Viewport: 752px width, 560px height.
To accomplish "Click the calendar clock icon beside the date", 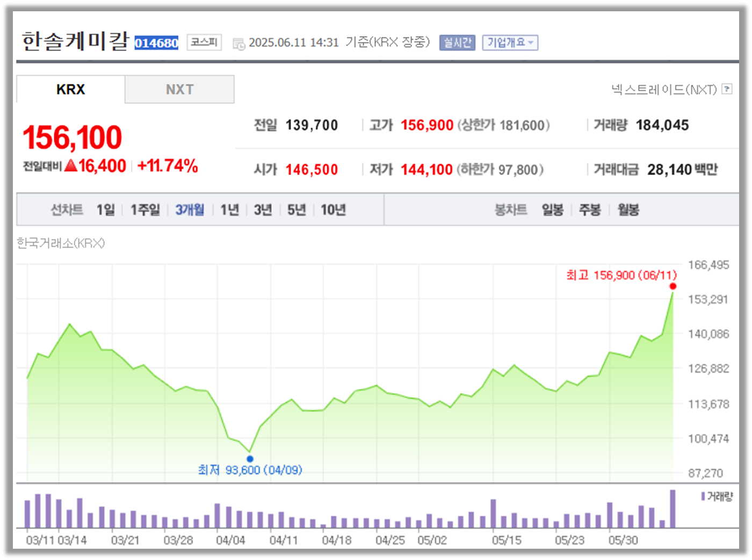I will click(x=238, y=44).
